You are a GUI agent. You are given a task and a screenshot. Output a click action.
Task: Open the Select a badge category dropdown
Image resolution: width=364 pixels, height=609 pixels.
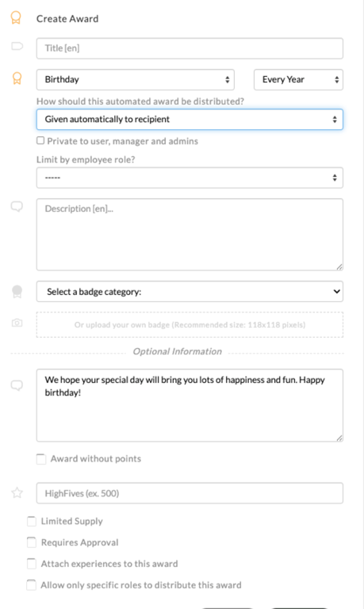point(190,291)
